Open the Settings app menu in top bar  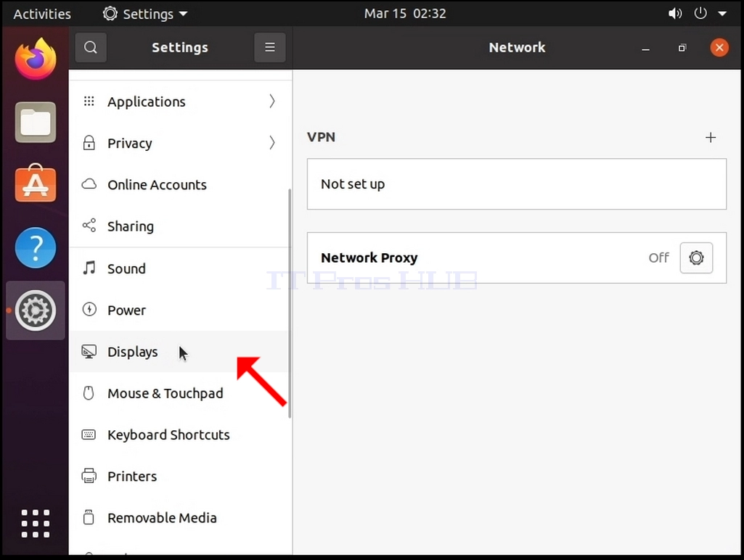coord(145,14)
